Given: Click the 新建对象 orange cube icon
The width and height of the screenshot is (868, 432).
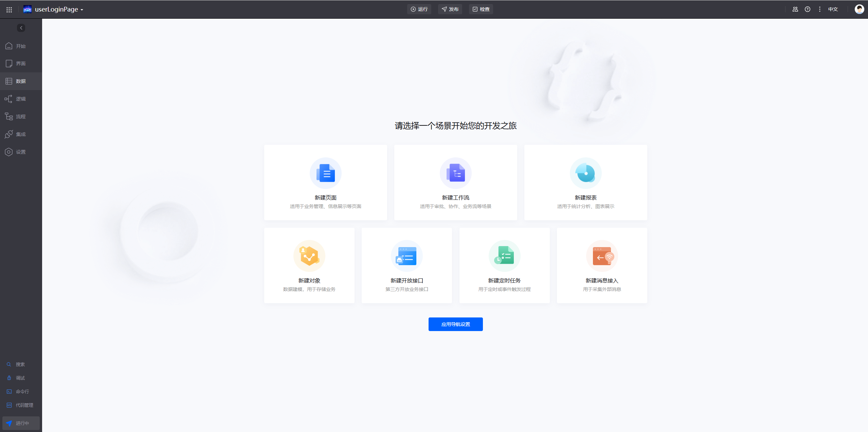Looking at the screenshot, I should pyautogui.click(x=309, y=256).
